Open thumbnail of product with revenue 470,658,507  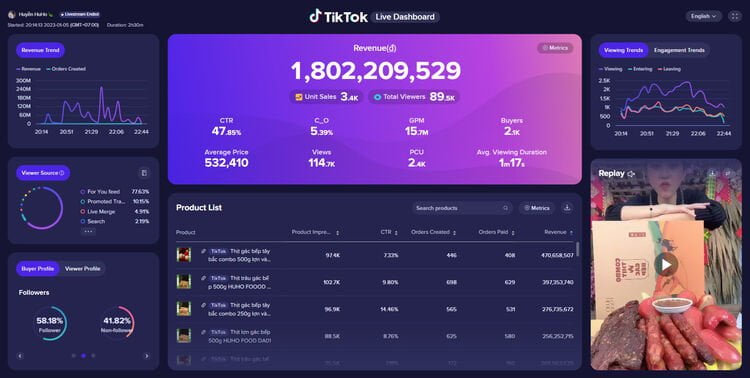click(x=184, y=255)
